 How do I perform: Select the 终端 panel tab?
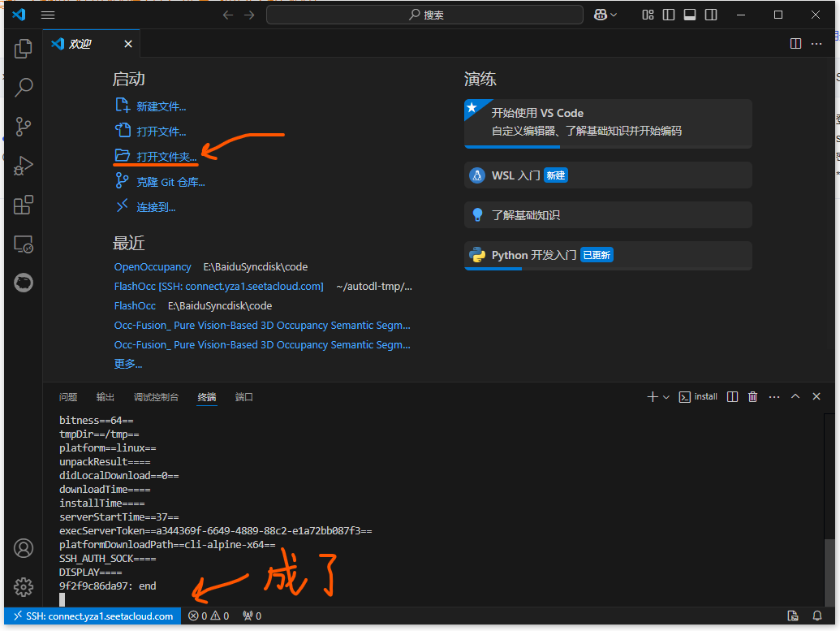[207, 397]
